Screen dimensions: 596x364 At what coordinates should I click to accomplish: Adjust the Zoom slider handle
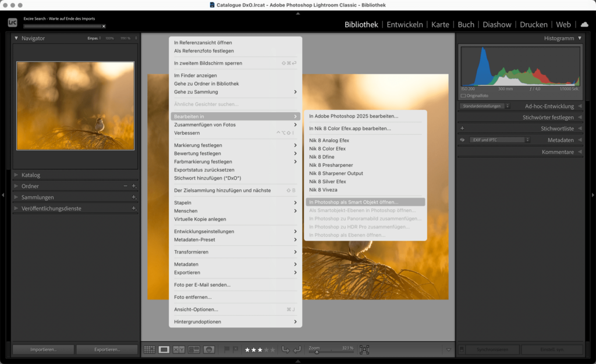point(316,352)
